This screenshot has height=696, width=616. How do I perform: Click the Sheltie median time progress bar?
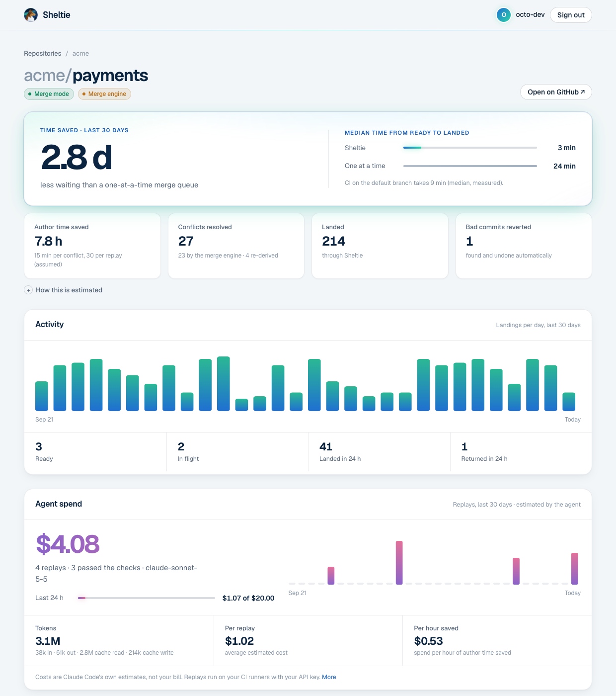pyautogui.click(x=470, y=148)
